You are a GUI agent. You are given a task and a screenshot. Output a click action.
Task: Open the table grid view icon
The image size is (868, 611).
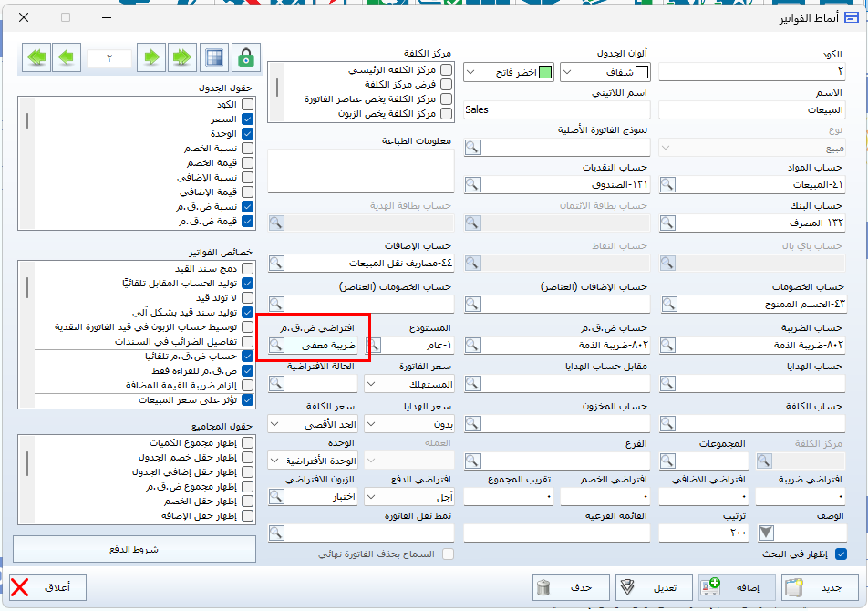[213, 57]
